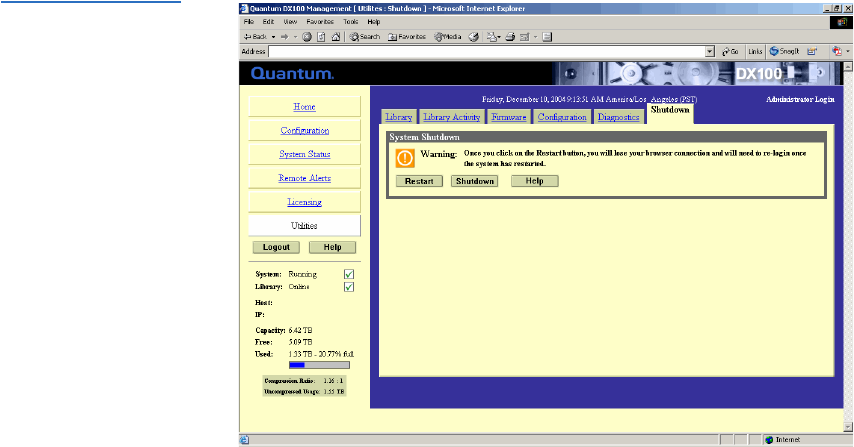The image size is (854, 447).
Task: Click the Quantum logo
Action: coord(292,74)
